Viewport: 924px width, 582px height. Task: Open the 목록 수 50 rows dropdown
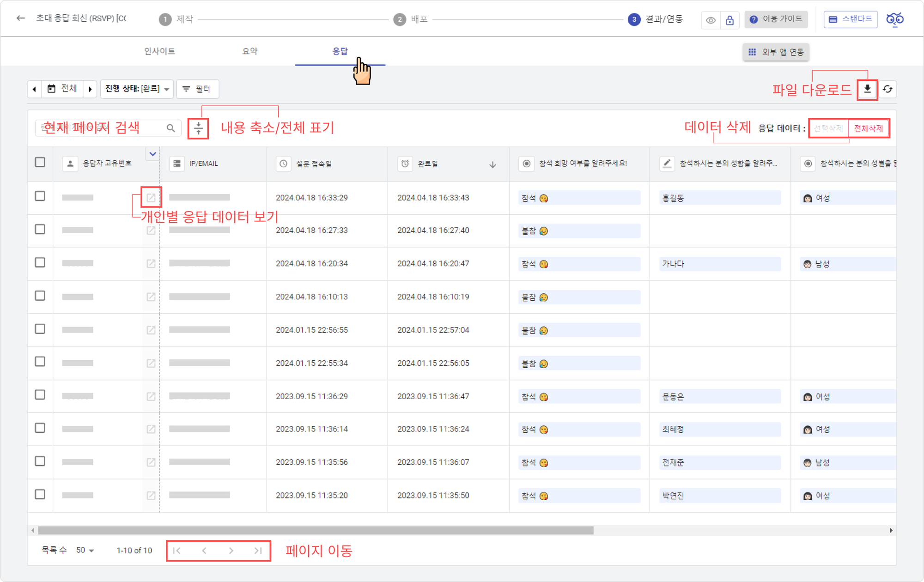(x=85, y=550)
